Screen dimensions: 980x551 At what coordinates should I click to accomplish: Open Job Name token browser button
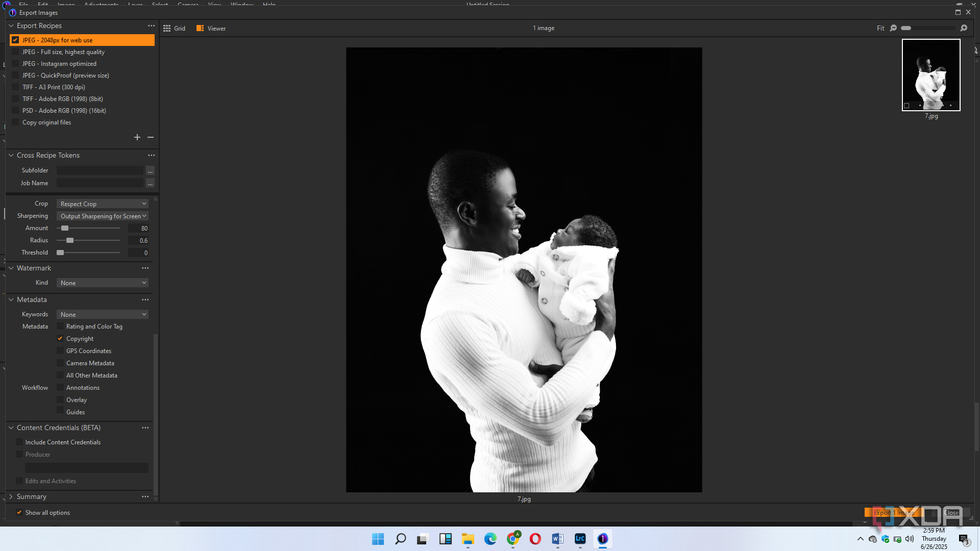tap(150, 183)
